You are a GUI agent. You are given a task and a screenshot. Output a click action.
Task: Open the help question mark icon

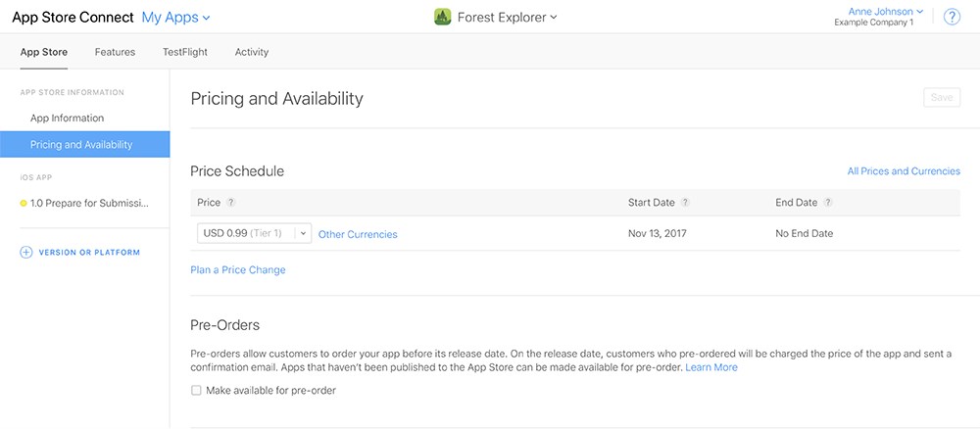pyautogui.click(x=952, y=17)
